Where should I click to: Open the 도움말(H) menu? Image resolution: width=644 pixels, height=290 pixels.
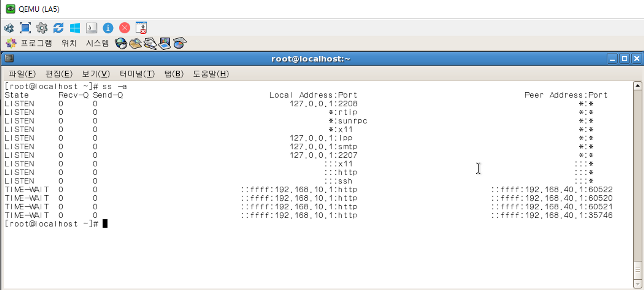211,74
